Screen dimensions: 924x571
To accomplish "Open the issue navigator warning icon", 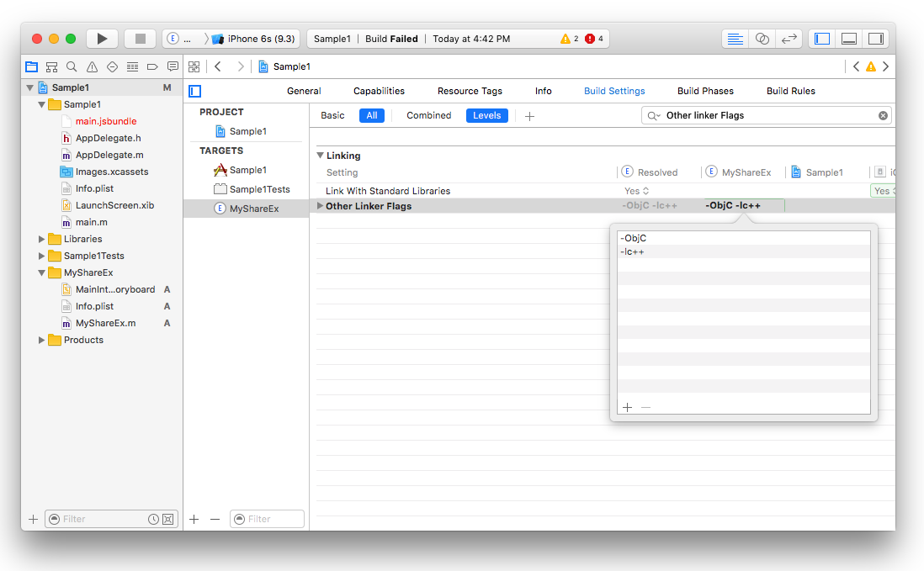I will click(92, 66).
